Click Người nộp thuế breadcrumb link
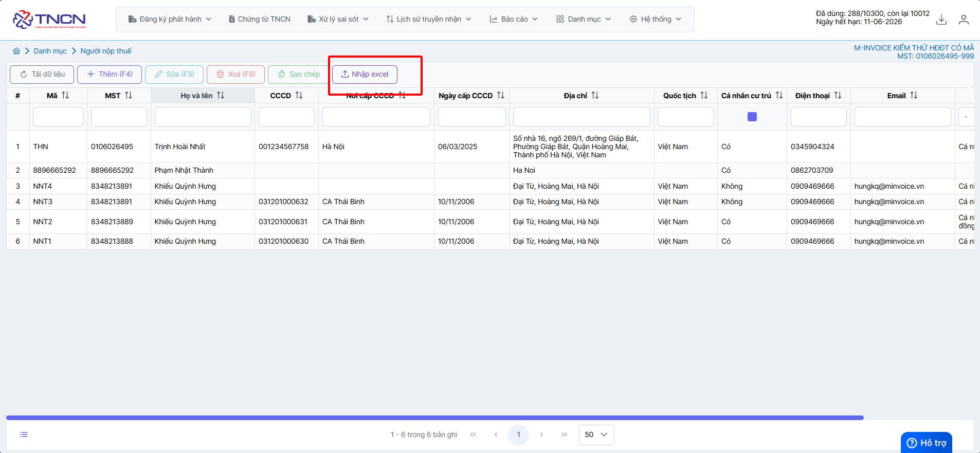 (x=106, y=51)
